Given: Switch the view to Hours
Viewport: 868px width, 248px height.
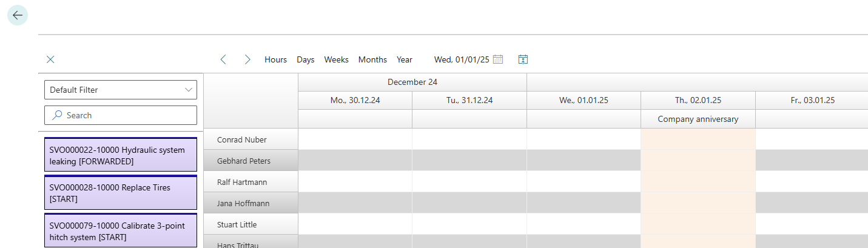Looking at the screenshot, I should pos(275,59).
